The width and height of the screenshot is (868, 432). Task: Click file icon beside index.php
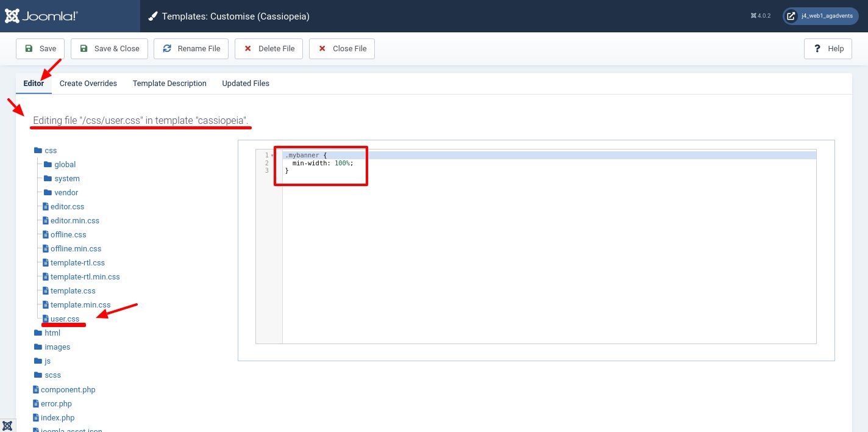coord(35,418)
